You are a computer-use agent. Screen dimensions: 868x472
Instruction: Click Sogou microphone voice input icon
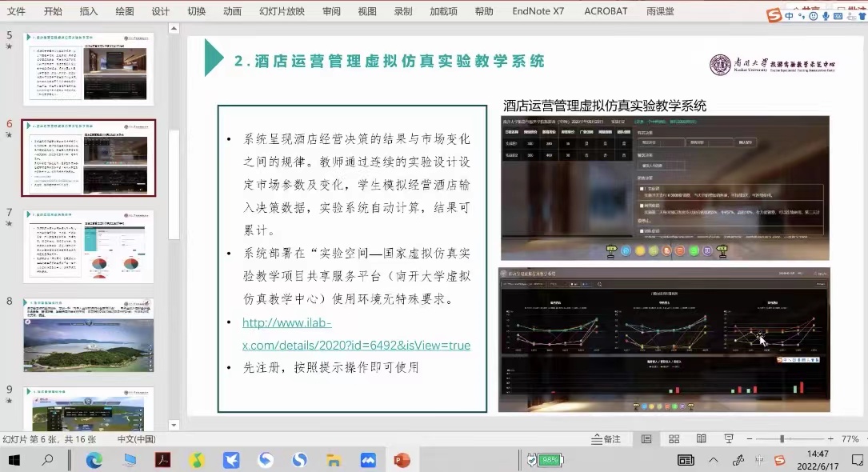825,16
